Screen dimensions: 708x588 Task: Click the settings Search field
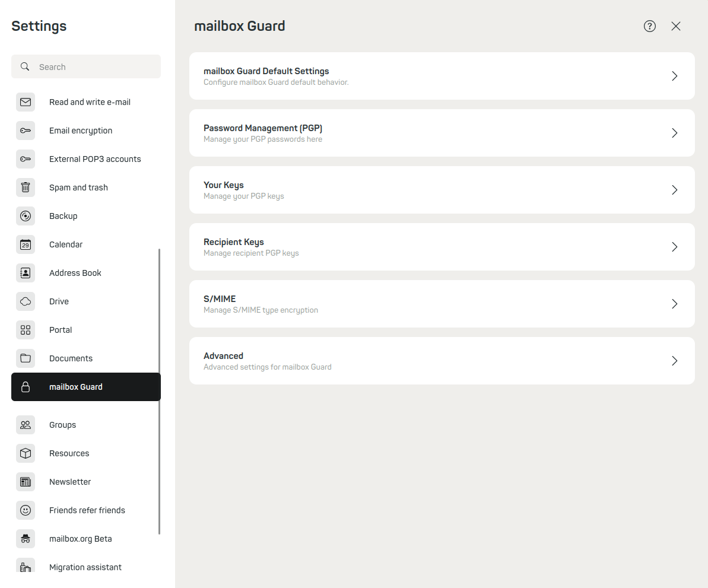[x=95, y=67]
